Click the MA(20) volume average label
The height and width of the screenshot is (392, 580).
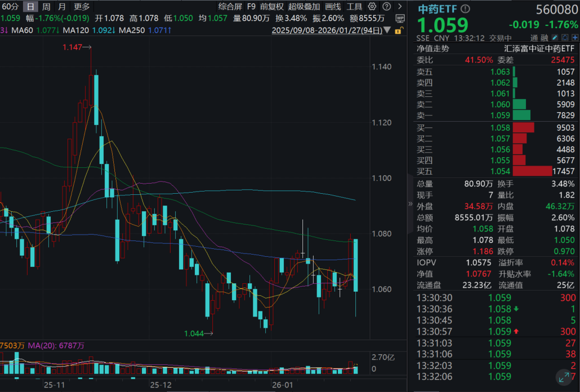point(56,346)
